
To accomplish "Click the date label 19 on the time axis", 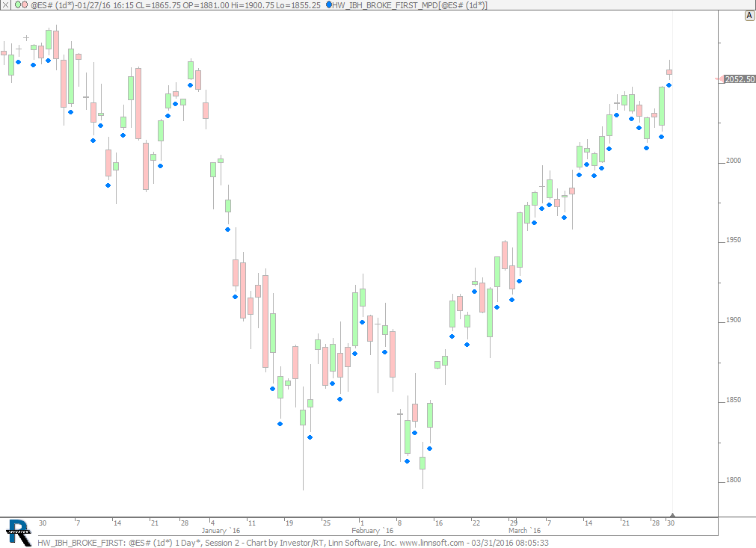I will (289, 523).
